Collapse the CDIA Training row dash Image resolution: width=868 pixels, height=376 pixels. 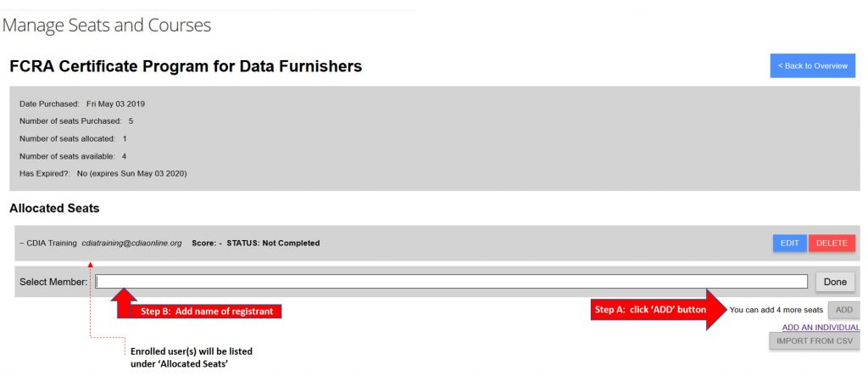pos(21,243)
